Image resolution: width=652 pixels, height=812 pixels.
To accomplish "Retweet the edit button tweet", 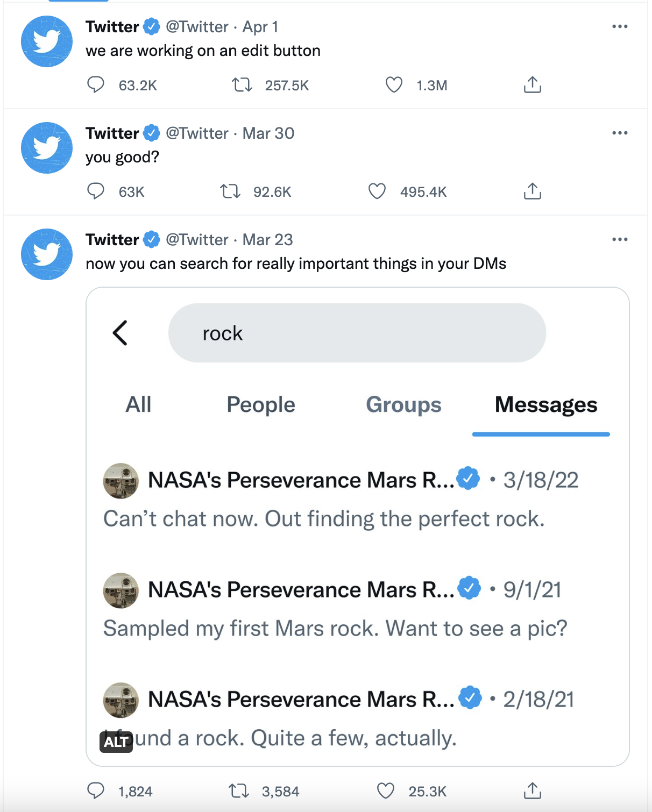I will (242, 85).
